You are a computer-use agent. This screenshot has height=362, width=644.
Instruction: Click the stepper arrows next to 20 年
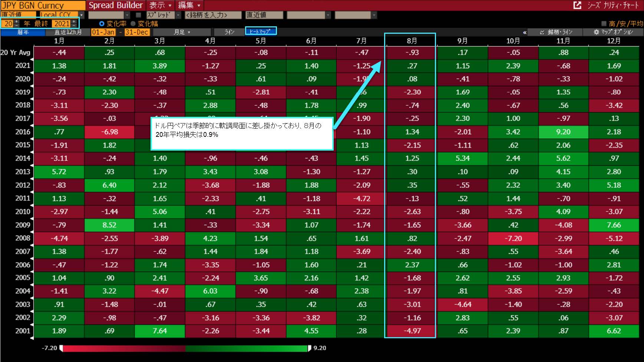point(16,23)
